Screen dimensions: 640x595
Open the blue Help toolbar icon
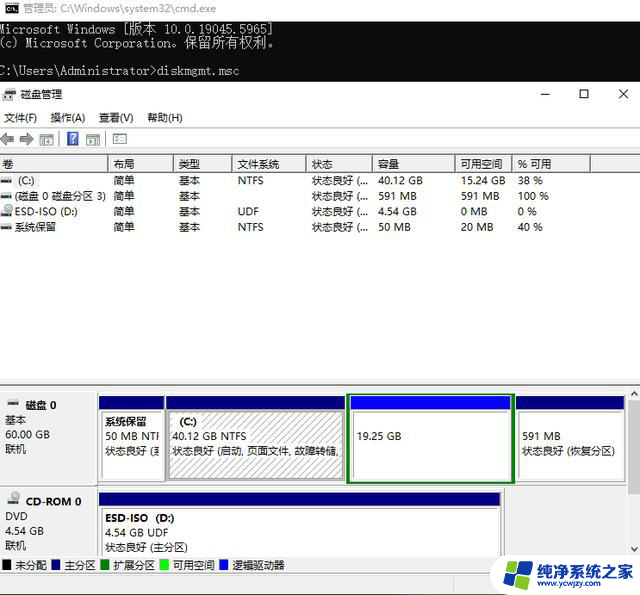[x=73, y=139]
